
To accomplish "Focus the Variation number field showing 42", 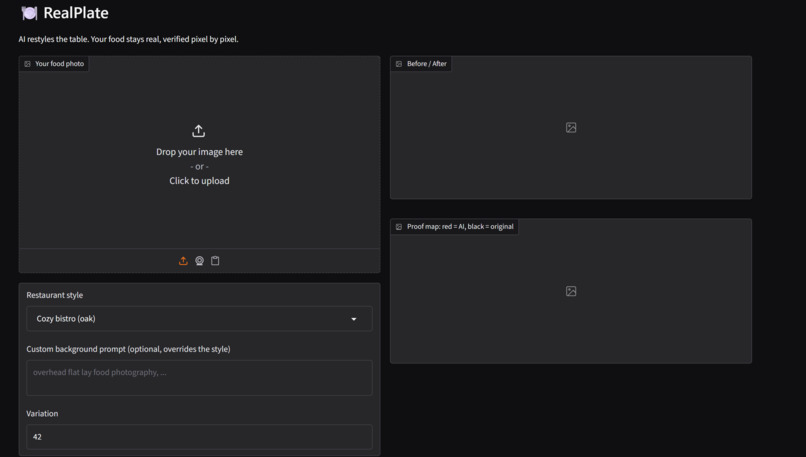I will coord(199,437).
